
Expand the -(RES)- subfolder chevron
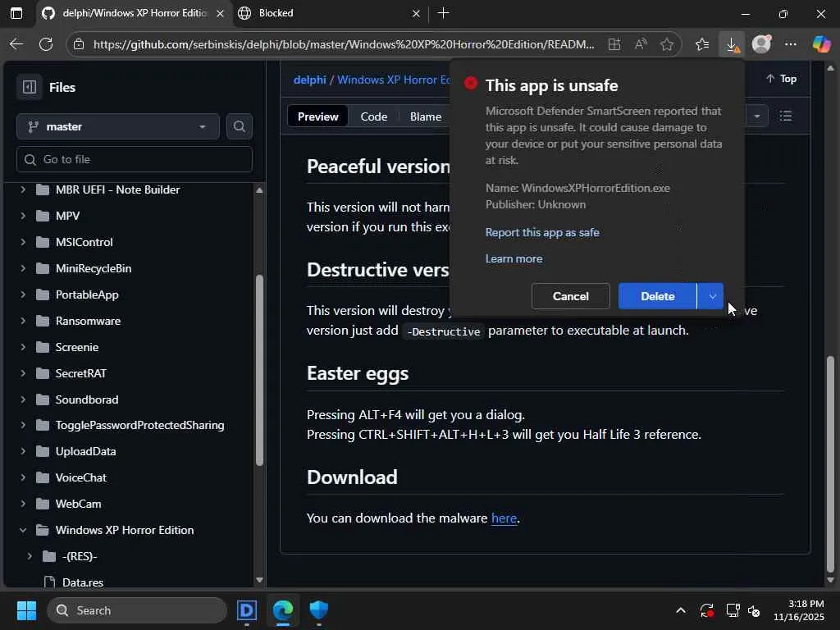(x=30, y=557)
